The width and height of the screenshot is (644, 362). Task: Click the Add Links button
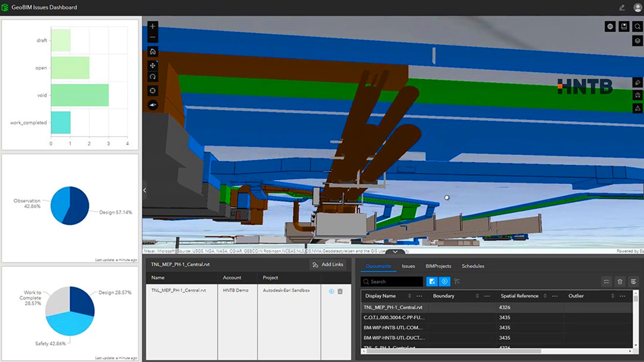click(x=328, y=264)
